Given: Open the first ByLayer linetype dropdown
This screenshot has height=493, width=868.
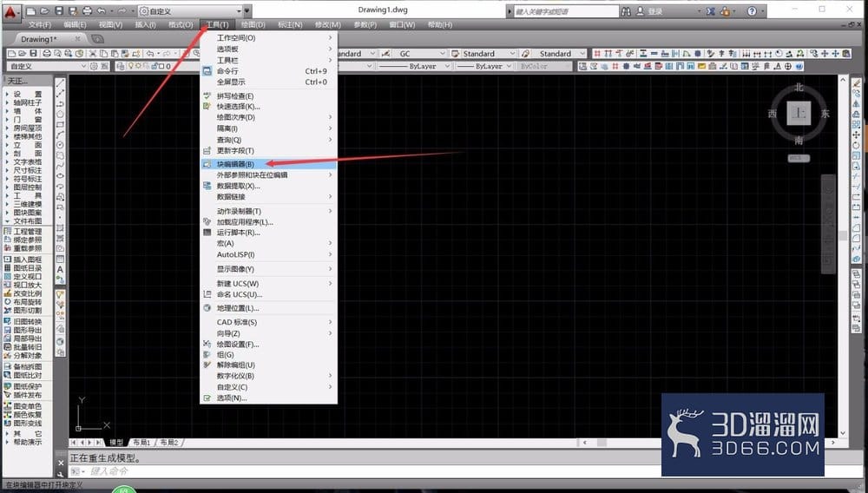Looking at the screenshot, I should [x=413, y=66].
